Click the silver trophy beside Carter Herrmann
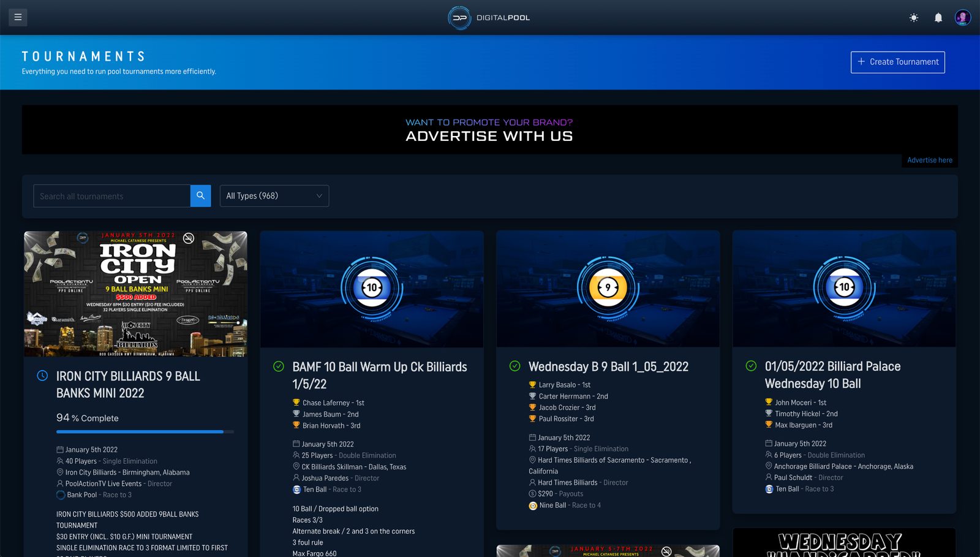This screenshot has height=557, width=980. click(x=532, y=396)
